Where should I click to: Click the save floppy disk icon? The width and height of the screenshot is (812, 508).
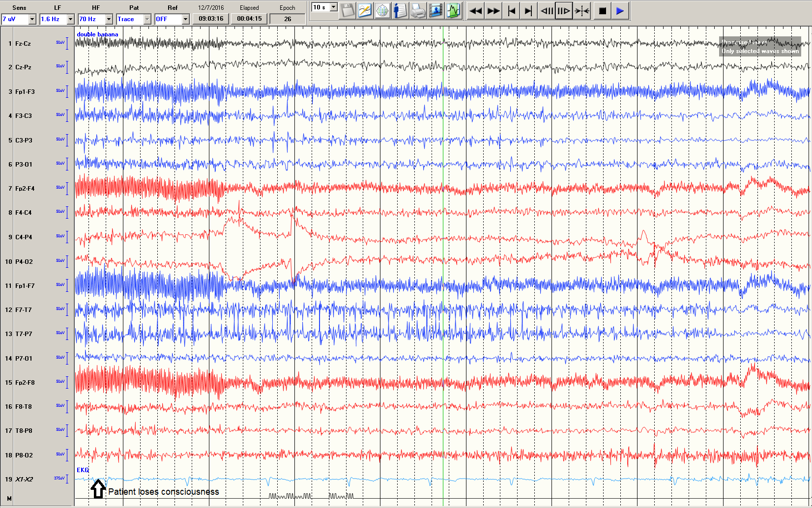click(347, 11)
